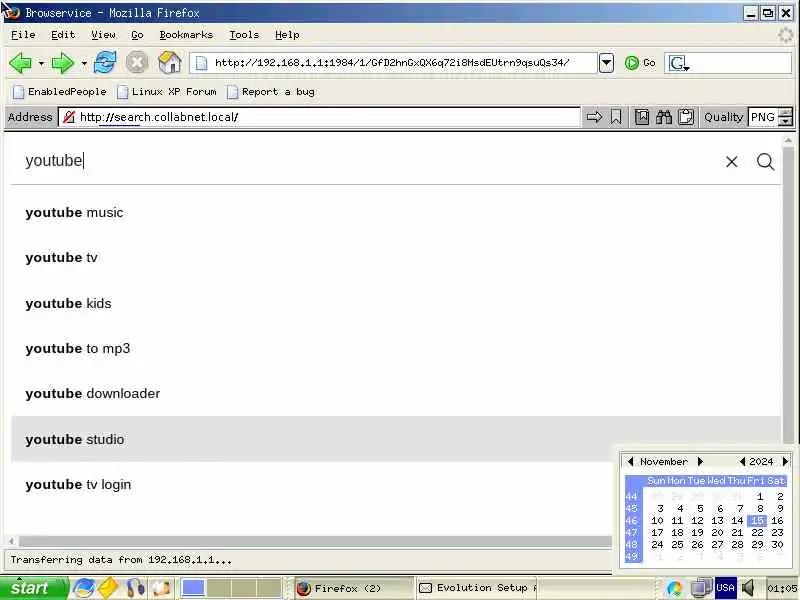Open the Linux XP Forum bookmark
The image size is (800, 600).
click(167, 92)
